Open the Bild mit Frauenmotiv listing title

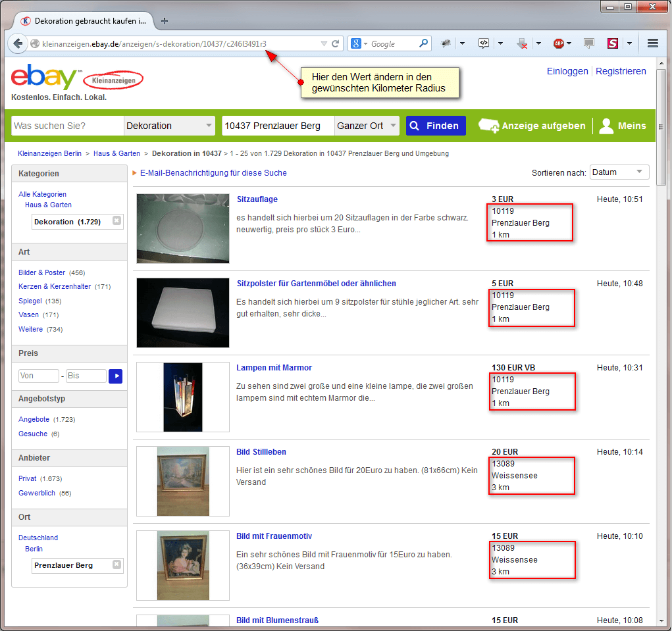274,536
